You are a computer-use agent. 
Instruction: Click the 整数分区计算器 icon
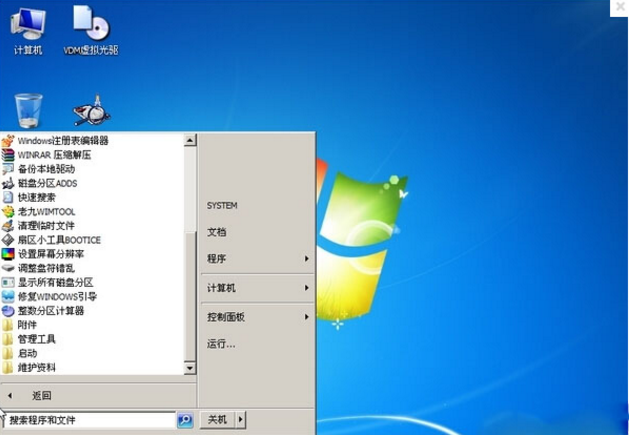(8, 310)
